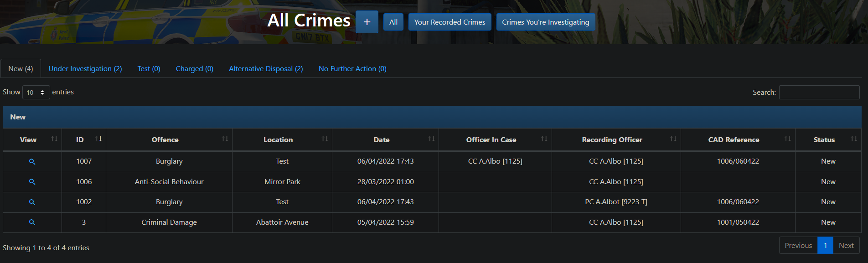Open the Show entries count dropdown
The image size is (868, 263).
36,93
